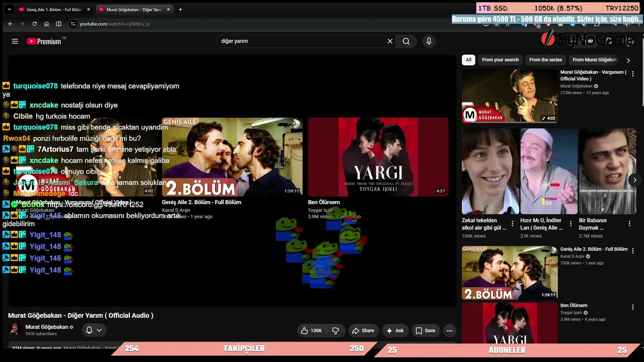This screenshot has height=362, width=644.
Task: Reload the YouTube page
Action: [x=34, y=24]
